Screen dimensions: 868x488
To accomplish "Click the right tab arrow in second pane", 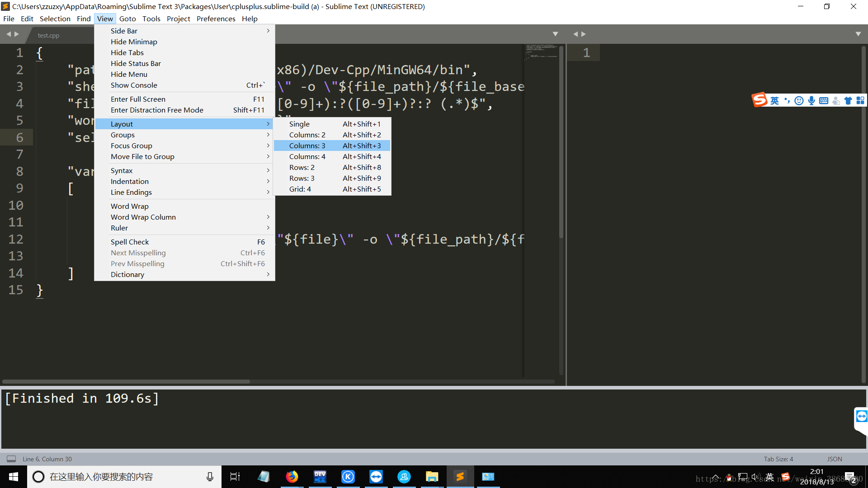I will pyautogui.click(x=584, y=34).
